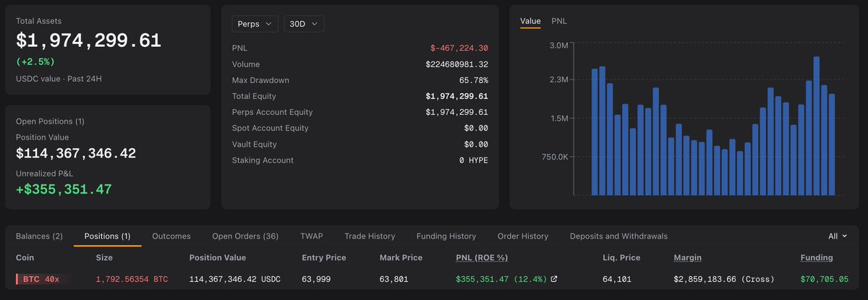Click the 114,367,346.42 USDC position value
The height and width of the screenshot is (300, 868).
[234, 279]
